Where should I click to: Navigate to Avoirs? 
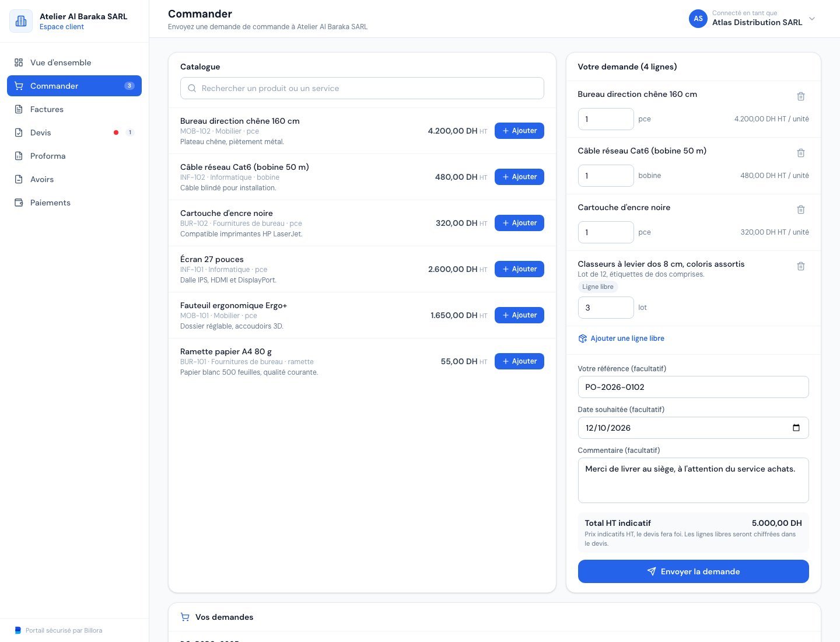[74, 179]
